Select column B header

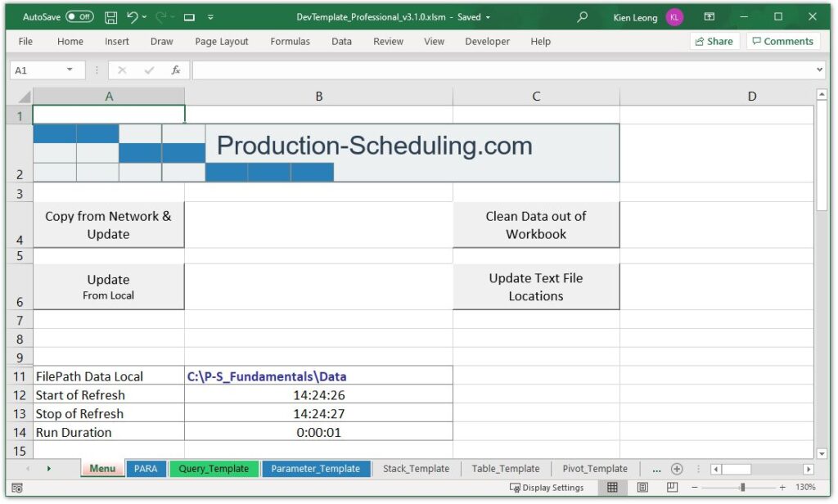pos(318,97)
